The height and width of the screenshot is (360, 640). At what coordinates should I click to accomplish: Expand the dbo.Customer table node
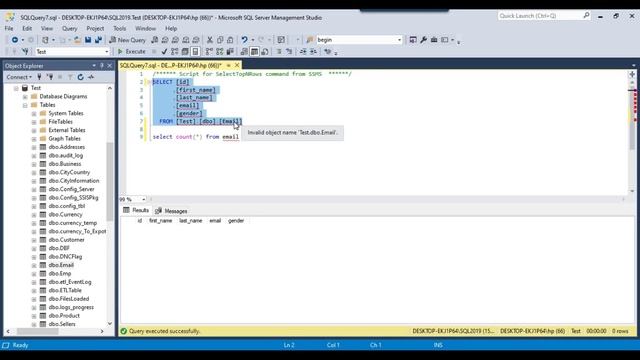point(34,240)
